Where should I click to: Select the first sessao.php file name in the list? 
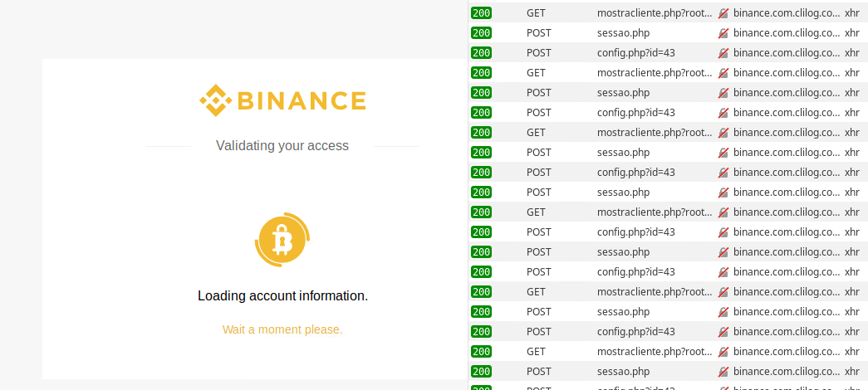tap(623, 33)
